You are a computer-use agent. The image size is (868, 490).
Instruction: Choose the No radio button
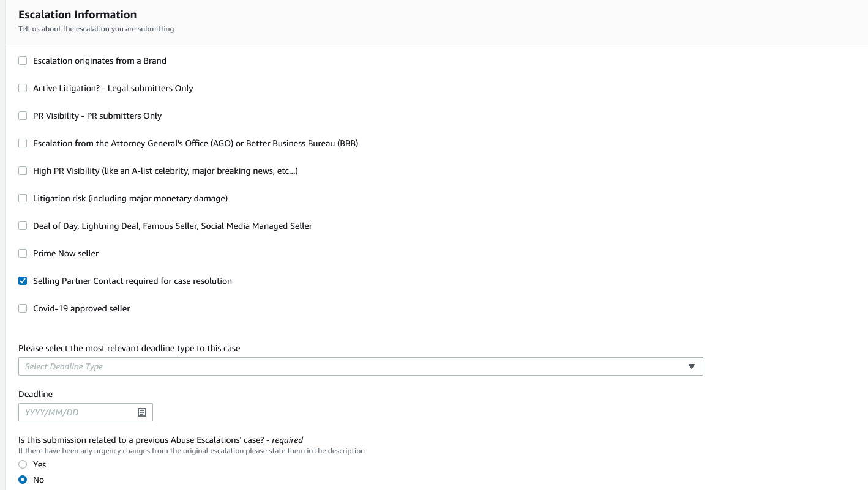tap(23, 480)
